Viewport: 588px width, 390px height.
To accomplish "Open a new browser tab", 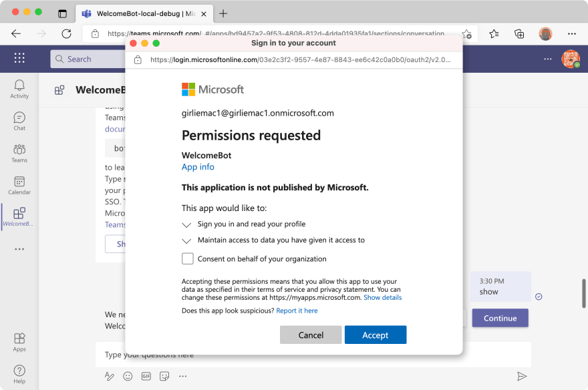I will click(x=223, y=14).
